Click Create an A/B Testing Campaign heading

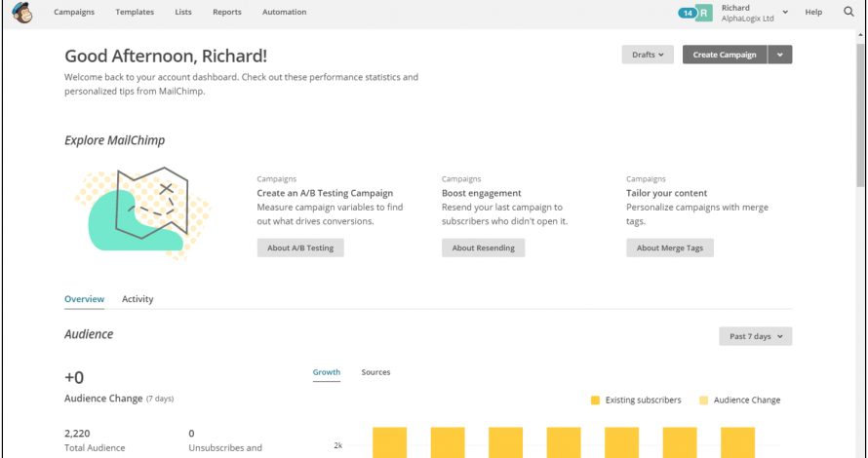click(325, 193)
